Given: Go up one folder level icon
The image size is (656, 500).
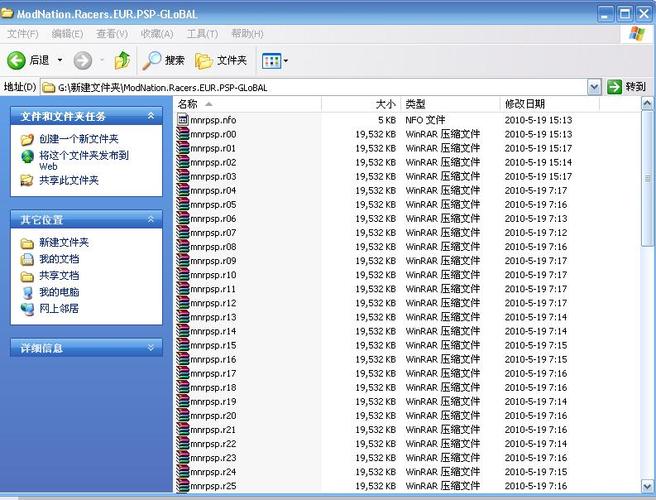Looking at the screenshot, I should click(122, 60).
